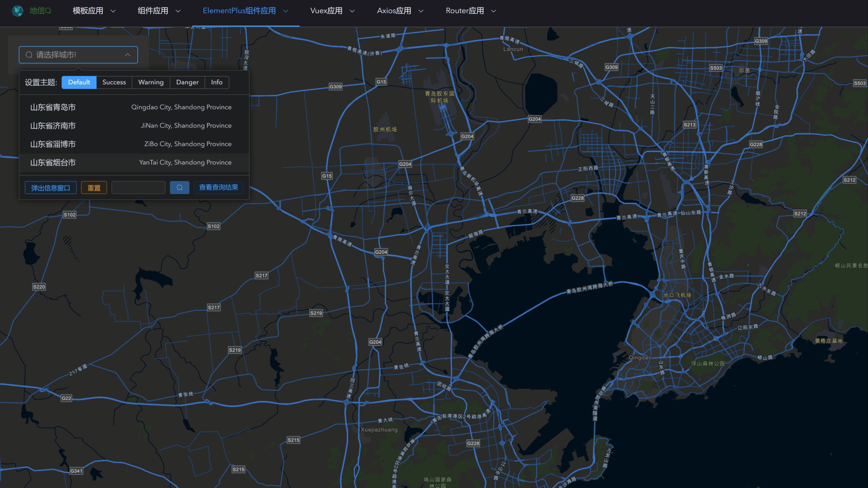This screenshot has width=868, height=488.
Task: Click the Axios应用 menu item
Action: coord(400,10)
